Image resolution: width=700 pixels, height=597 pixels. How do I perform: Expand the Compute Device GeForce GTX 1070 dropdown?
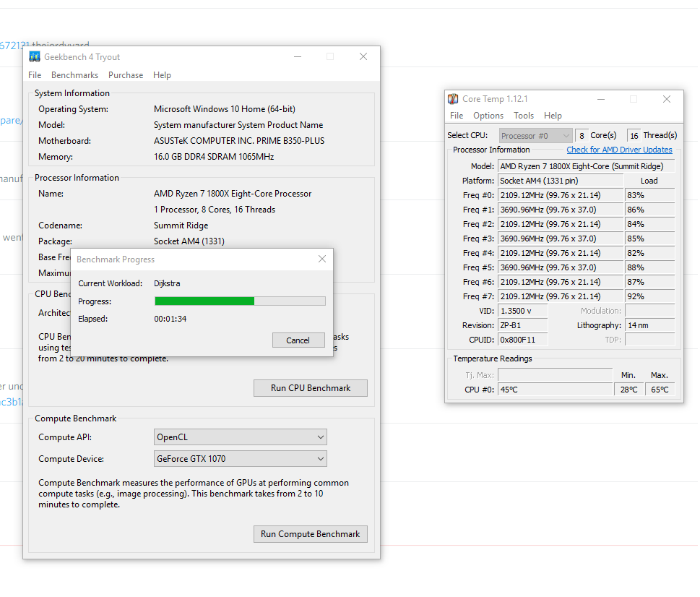pyautogui.click(x=240, y=458)
